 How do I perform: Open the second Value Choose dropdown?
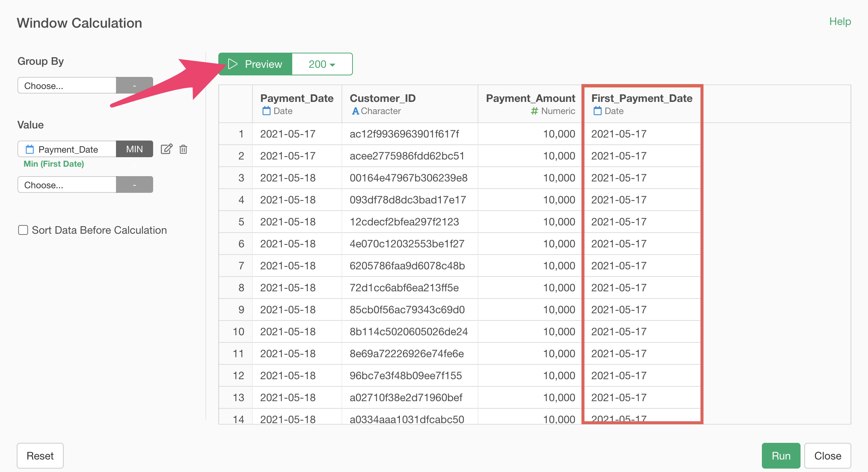(67, 185)
